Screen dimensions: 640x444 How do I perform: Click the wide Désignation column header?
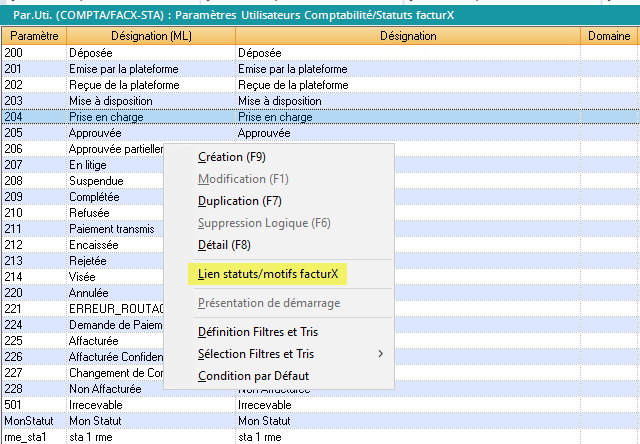pyautogui.click(x=407, y=36)
